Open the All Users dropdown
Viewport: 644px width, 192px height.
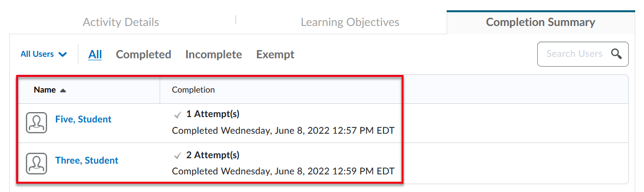(44, 54)
